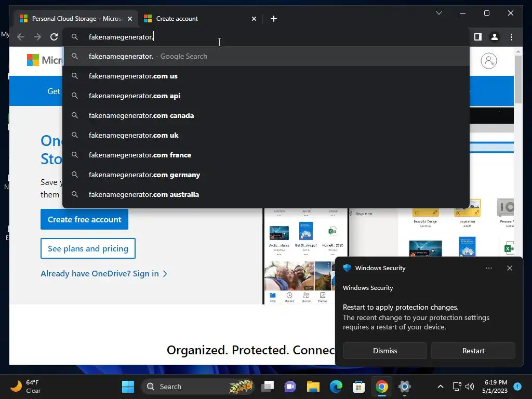The width and height of the screenshot is (532, 399).
Task: Click the Windows Security shield icon
Action: [347, 268]
